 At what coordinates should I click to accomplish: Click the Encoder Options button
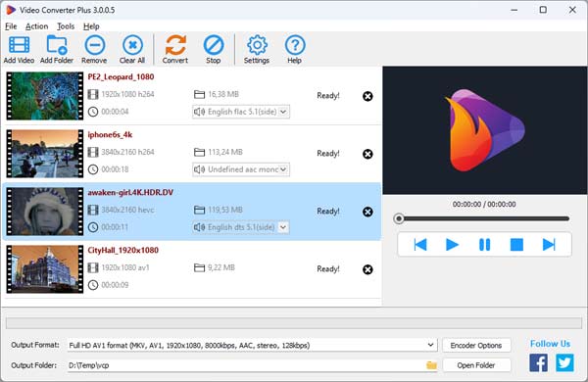[476, 345]
